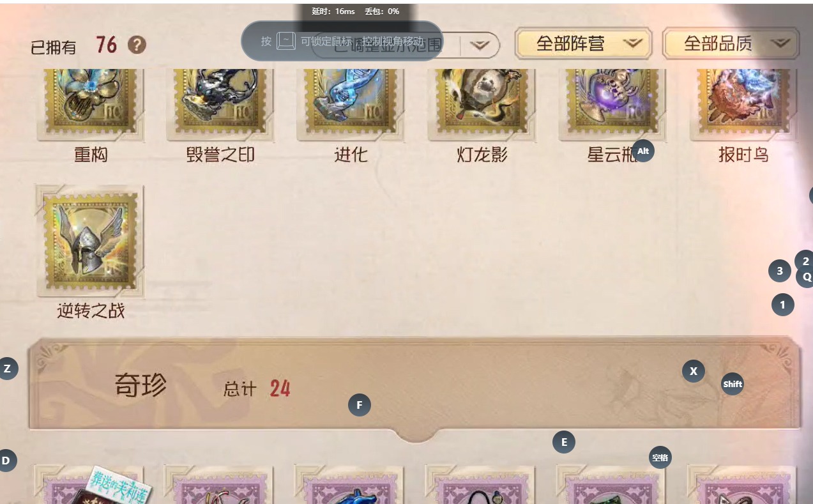The height and width of the screenshot is (504, 813).
Task: Select the 逆转之战 helmet stamp
Action: click(x=90, y=241)
